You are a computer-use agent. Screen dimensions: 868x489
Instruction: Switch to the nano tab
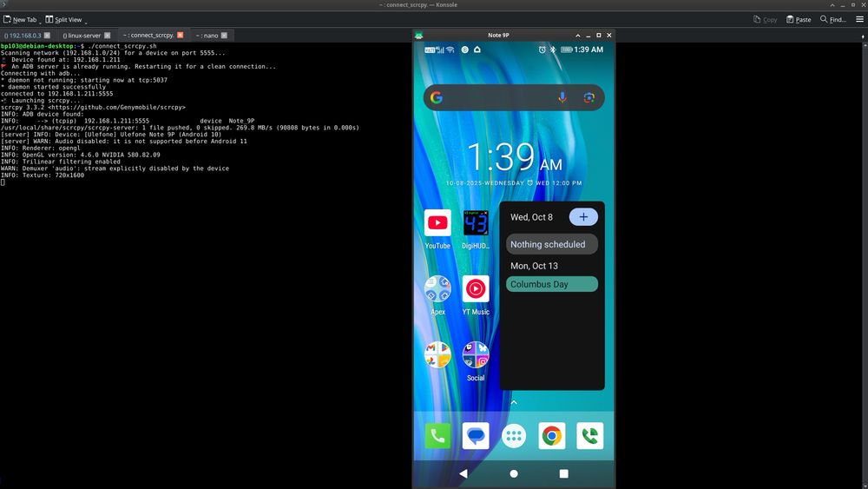(211, 36)
